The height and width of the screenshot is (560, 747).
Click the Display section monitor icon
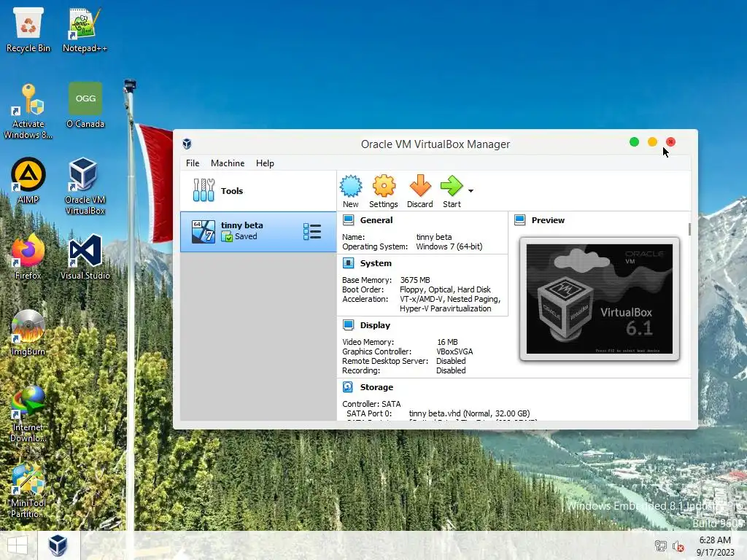coord(348,325)
